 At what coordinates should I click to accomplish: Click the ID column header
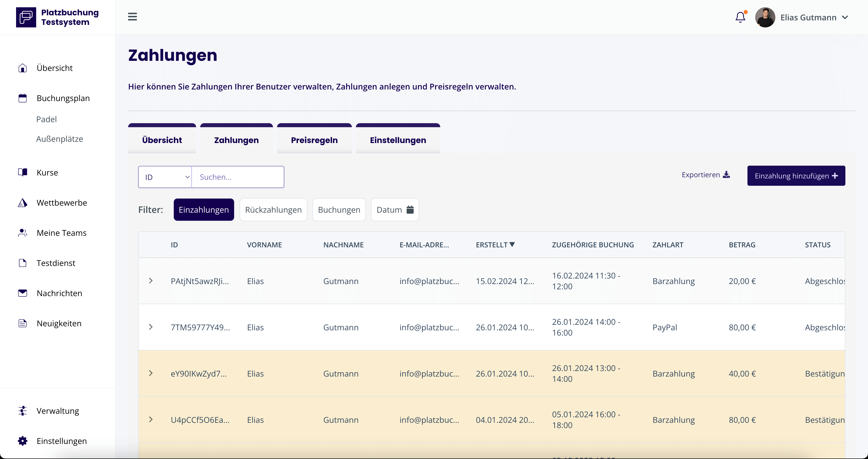[x=174, y=245]
